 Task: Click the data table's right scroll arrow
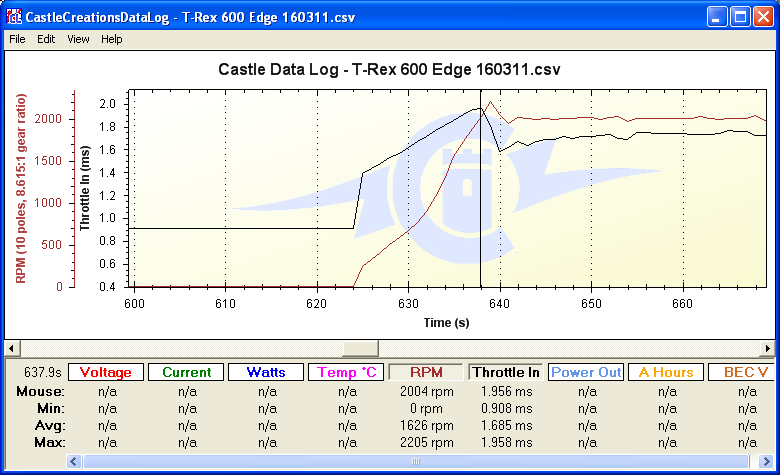768,461
